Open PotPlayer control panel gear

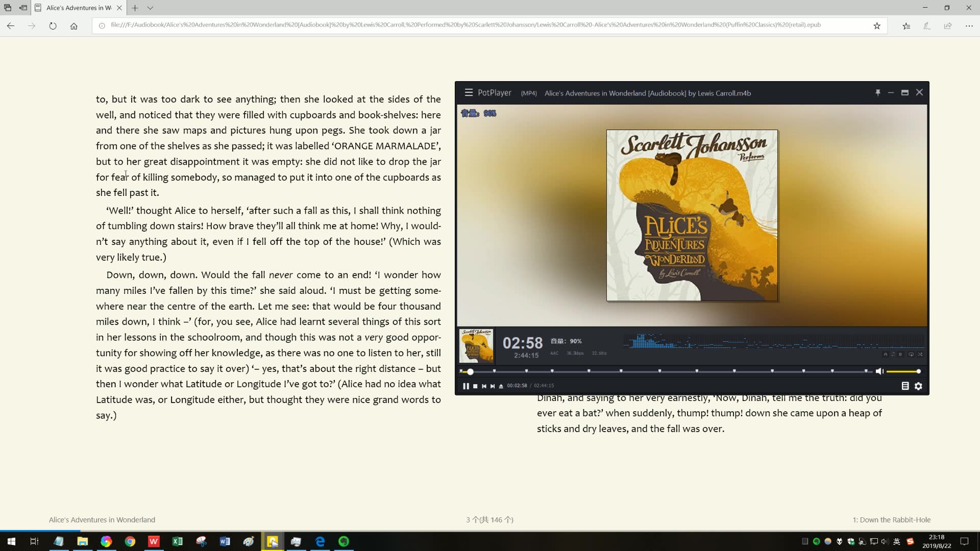coord(918,386)
